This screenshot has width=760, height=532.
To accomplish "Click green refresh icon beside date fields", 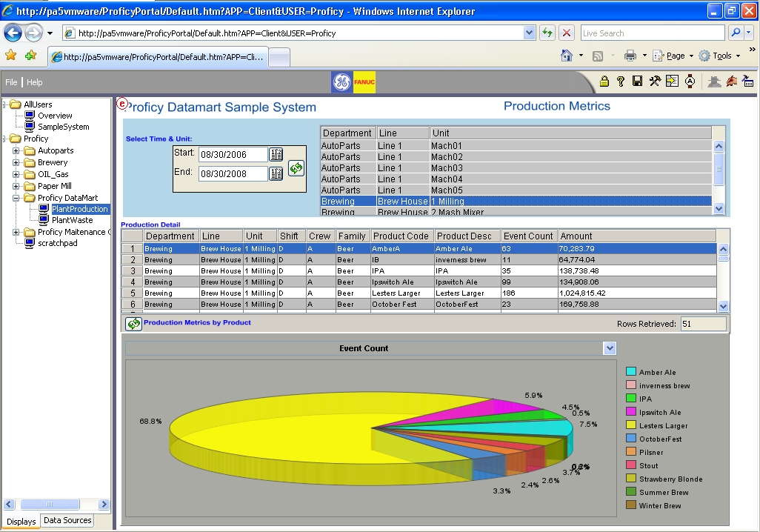I will click(x=296, y=168).
